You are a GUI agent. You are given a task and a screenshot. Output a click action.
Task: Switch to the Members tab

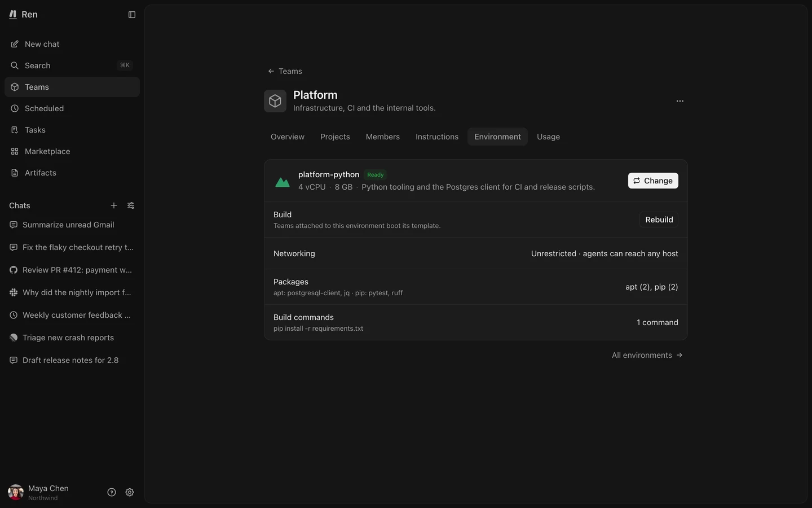coord(383,137)
